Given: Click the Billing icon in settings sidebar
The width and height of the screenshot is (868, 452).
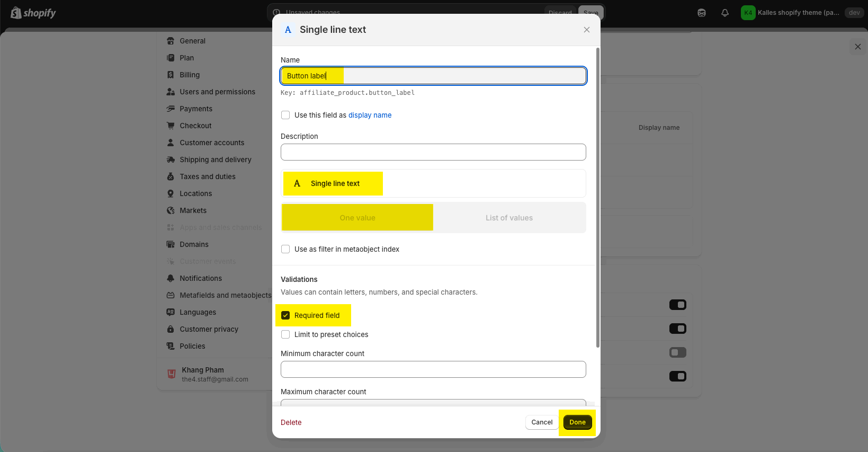Looking at the screenshot, I should [x=171, y=75].
